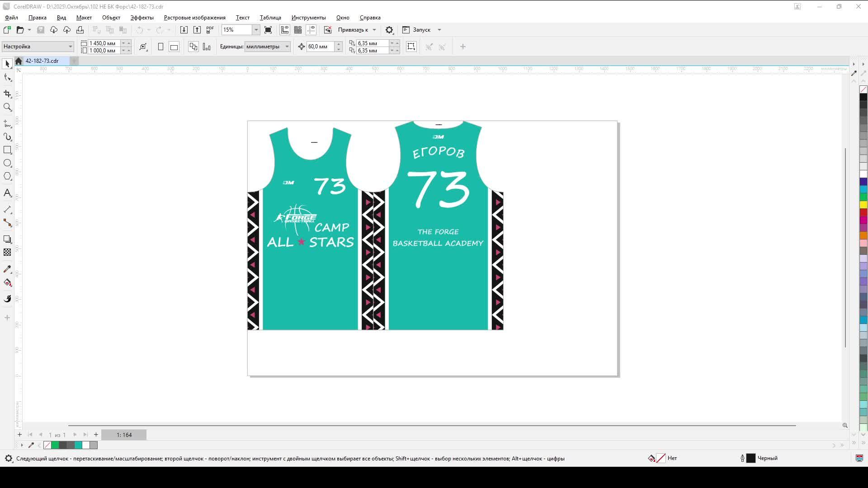Screen dimensions: 868x488
Task: Select the Rectangle tool
Action: (7, 150)
